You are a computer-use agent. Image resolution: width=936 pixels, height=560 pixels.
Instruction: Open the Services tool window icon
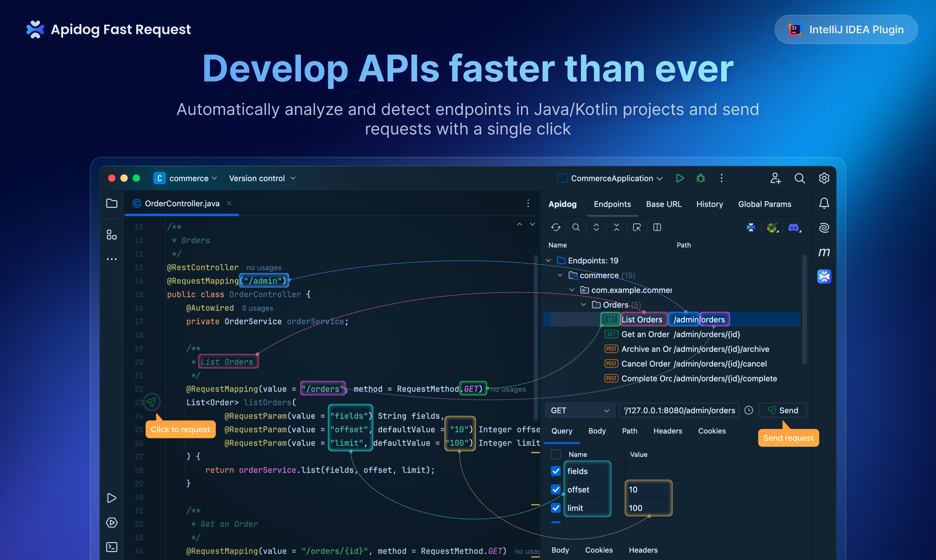112,523
